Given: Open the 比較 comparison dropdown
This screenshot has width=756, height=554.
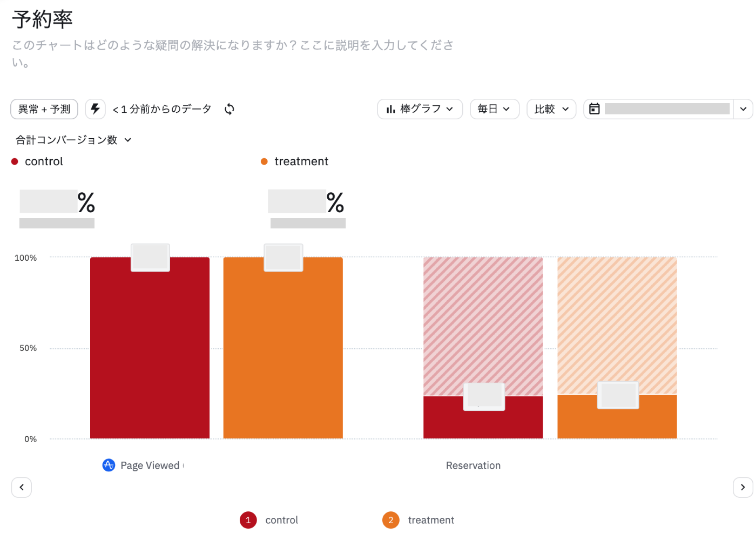Looking at the screenshot, I should coord(551,109).
